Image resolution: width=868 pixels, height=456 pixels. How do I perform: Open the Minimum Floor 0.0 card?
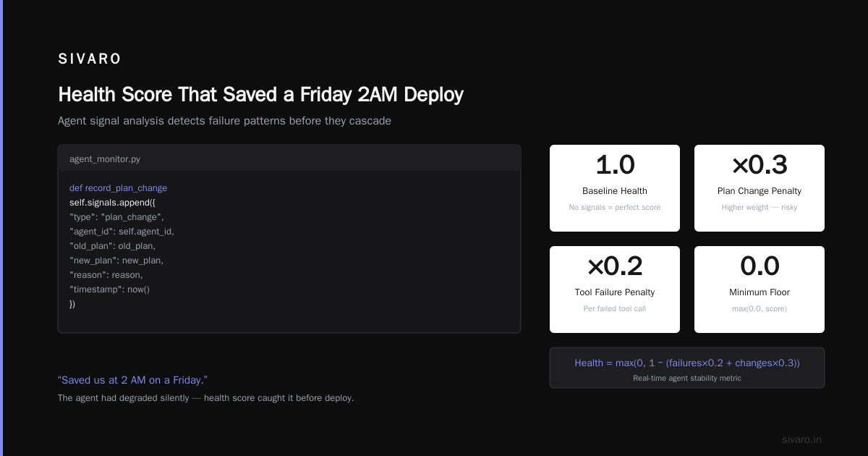pos(759,290)
